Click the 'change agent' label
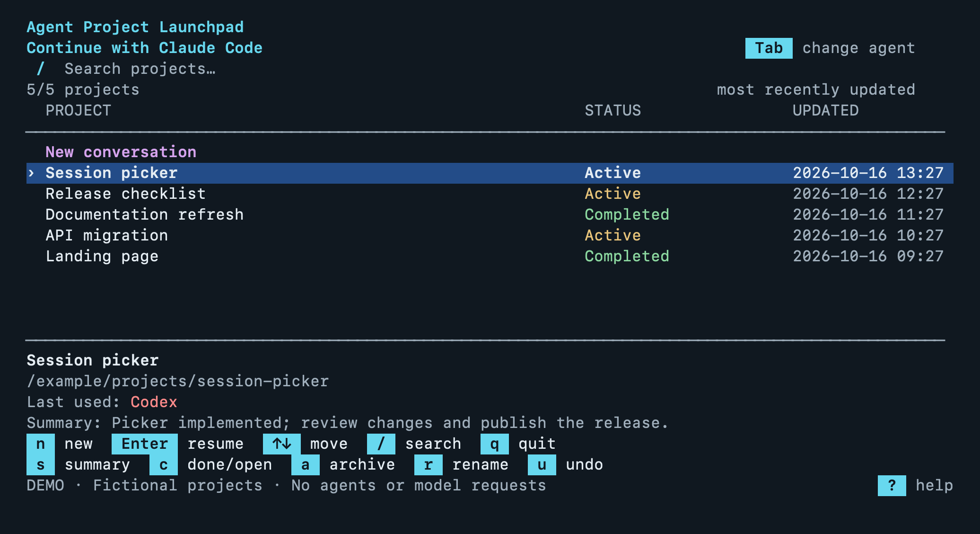 859,48
